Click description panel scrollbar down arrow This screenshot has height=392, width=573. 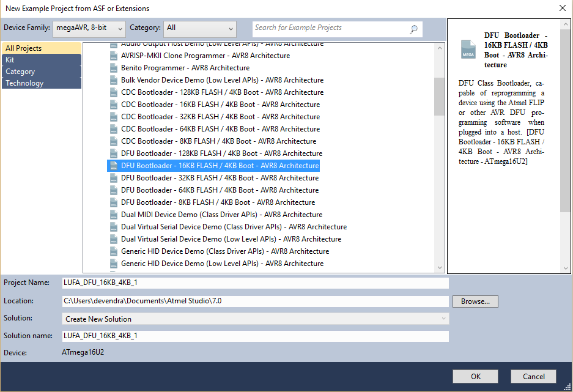coord(566,268)
